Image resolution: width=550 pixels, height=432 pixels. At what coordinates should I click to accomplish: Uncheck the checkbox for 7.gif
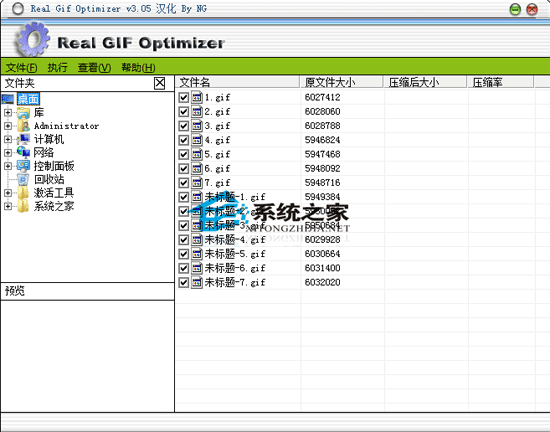183,182
